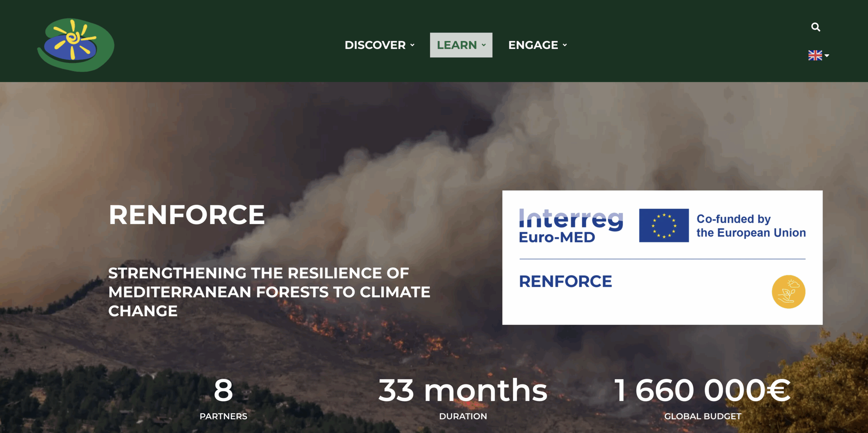Click the EU flag emblem
This screenshot has height=433, width=868.
click(664, 225)
